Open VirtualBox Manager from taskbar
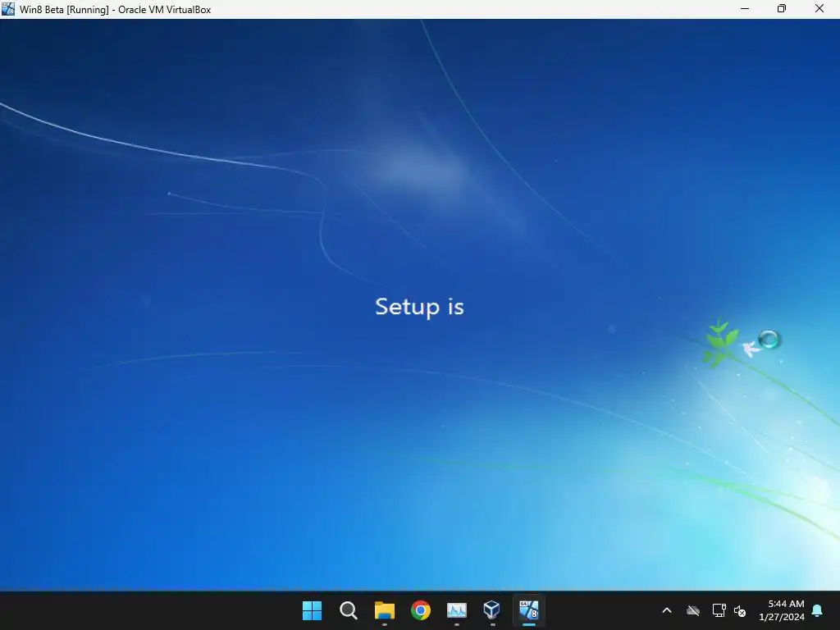 pos(492,609)
